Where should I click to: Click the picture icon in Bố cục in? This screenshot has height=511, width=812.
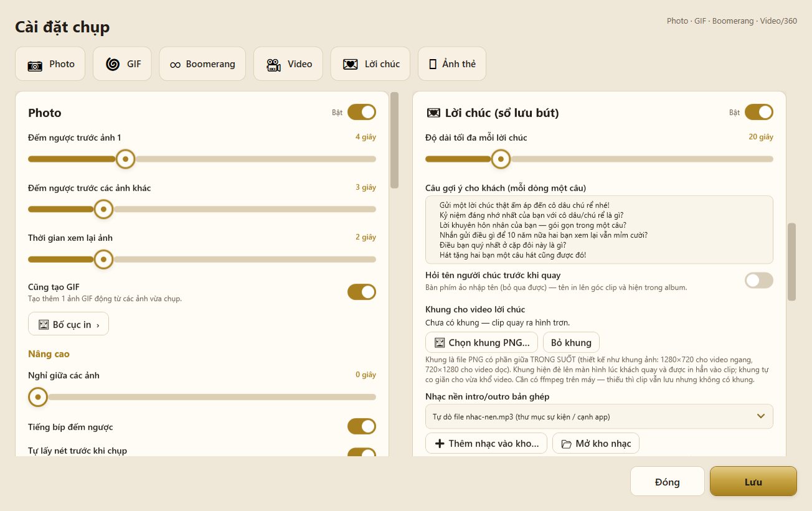point(44,324)
